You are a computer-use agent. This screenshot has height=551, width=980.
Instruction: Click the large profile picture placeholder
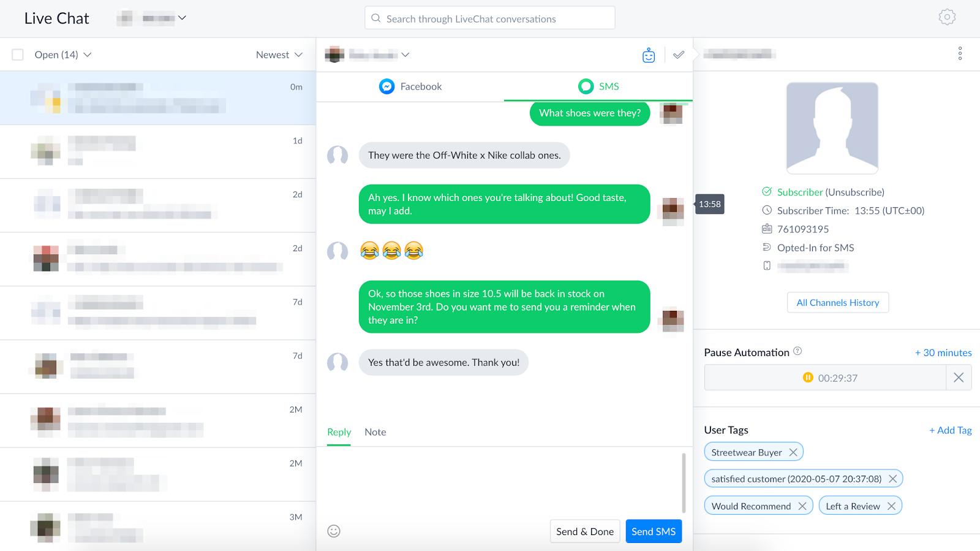click(832, 128)
